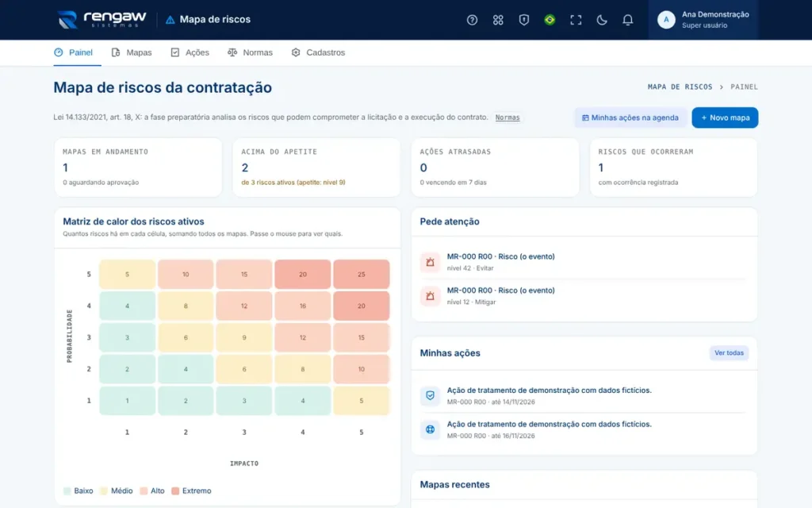Click the Novo mapa button

tap(725, 117)
